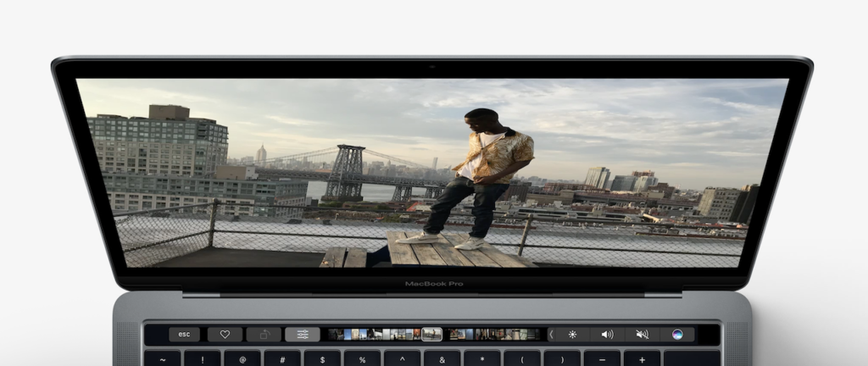868x366 pixels.
Task: Tap the Volume speaker icon
Action: (607, 335)
